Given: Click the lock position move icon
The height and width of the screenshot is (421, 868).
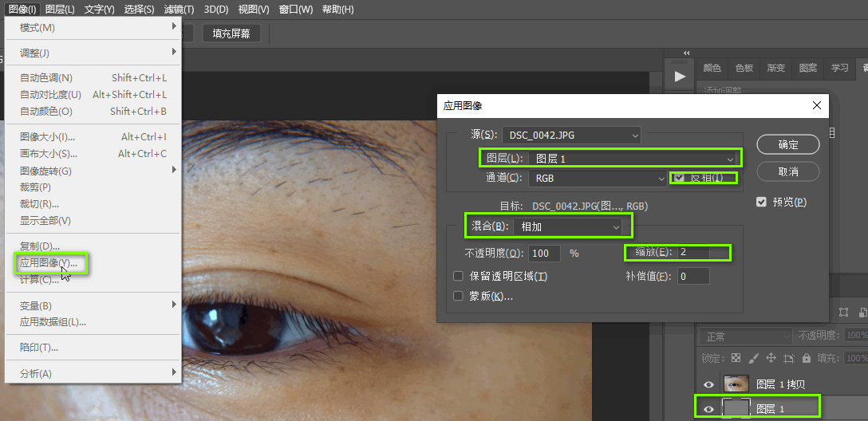Looking at the screenshot, I should point(771,358).
